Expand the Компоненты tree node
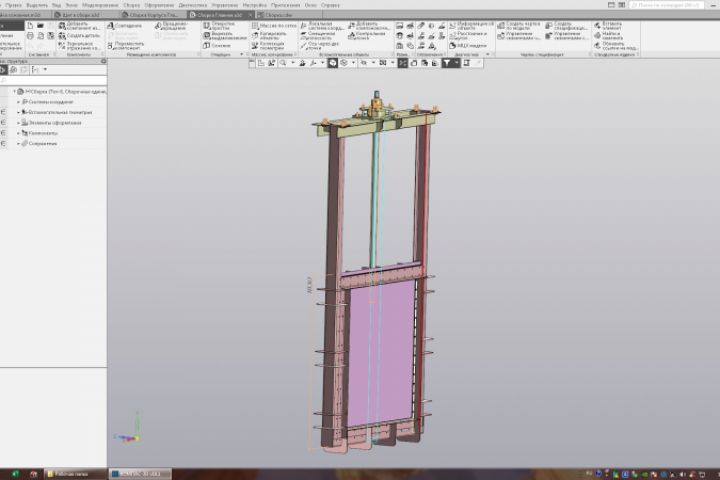This screenshot has height=480, width=720. [18, 133]
